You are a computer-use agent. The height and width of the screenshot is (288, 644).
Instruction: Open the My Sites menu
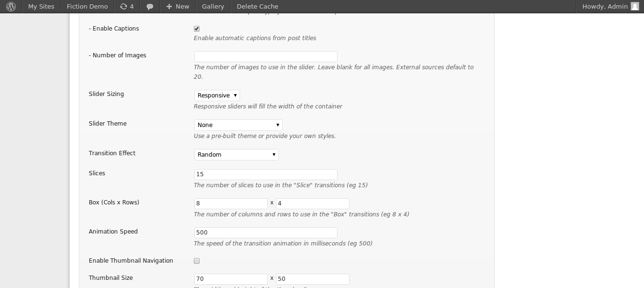tap(41, 7)
